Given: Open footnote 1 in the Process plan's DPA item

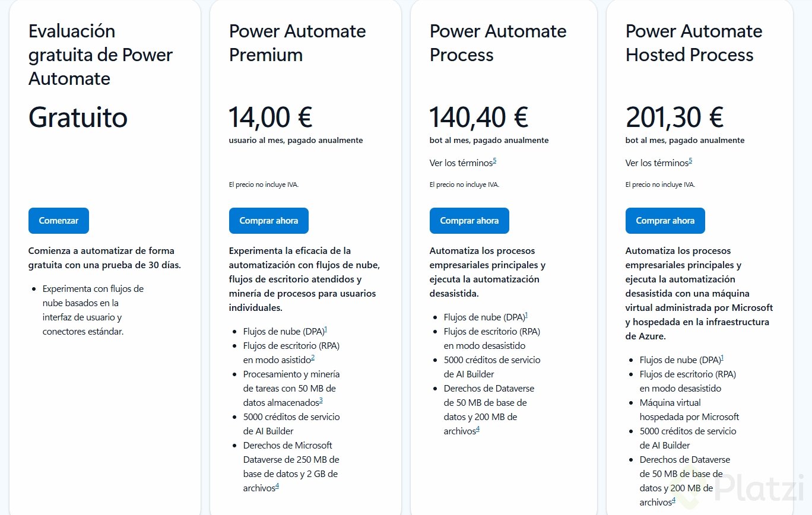Looking at the screenshot, I should pos(526,315).
